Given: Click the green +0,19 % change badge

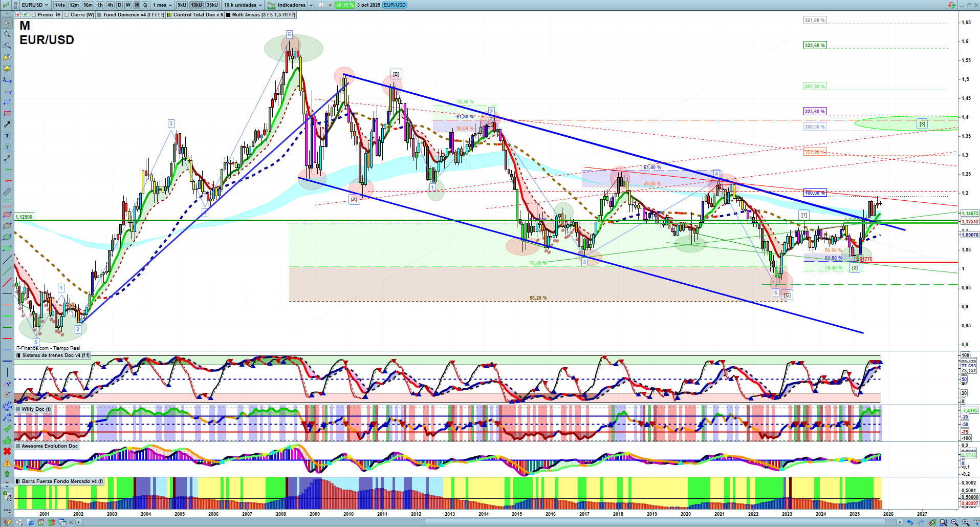Looking at the screenshot, I should [344, 5].
